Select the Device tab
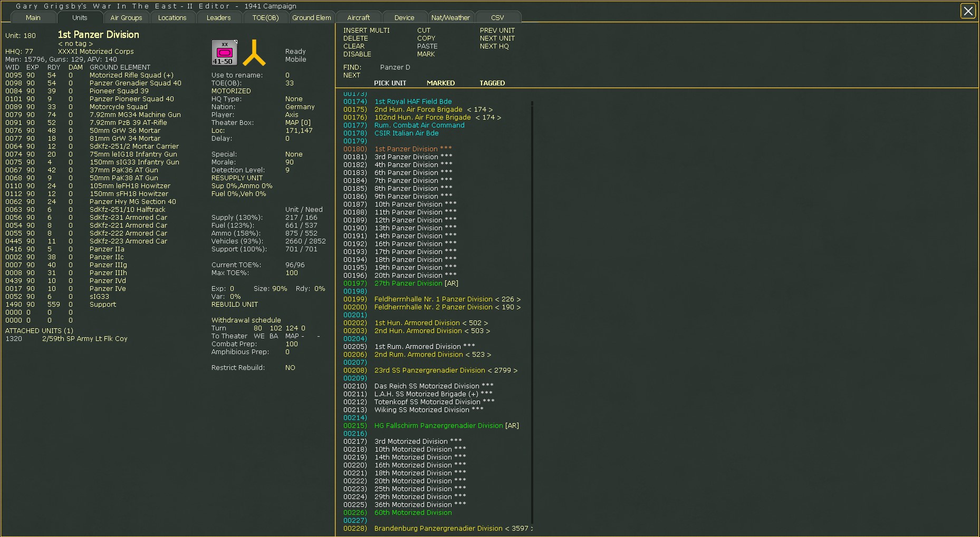 coord(405,17)
